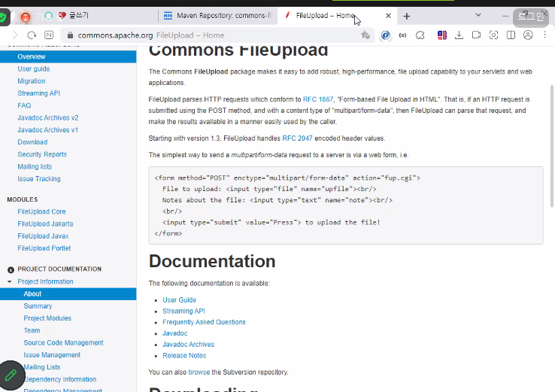Open Javadoc Archives v1
555x392 pixels.
(48, 130)
